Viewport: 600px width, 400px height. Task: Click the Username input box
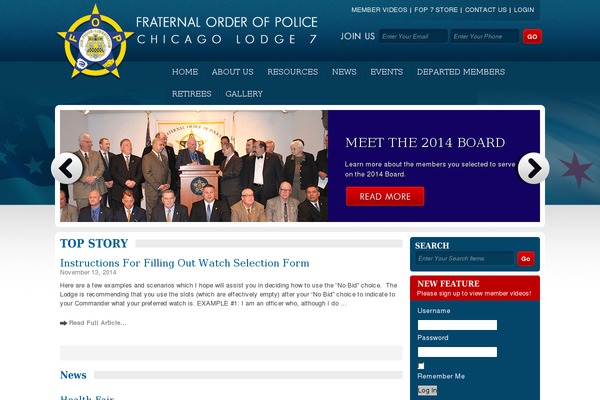pos(457,325)
